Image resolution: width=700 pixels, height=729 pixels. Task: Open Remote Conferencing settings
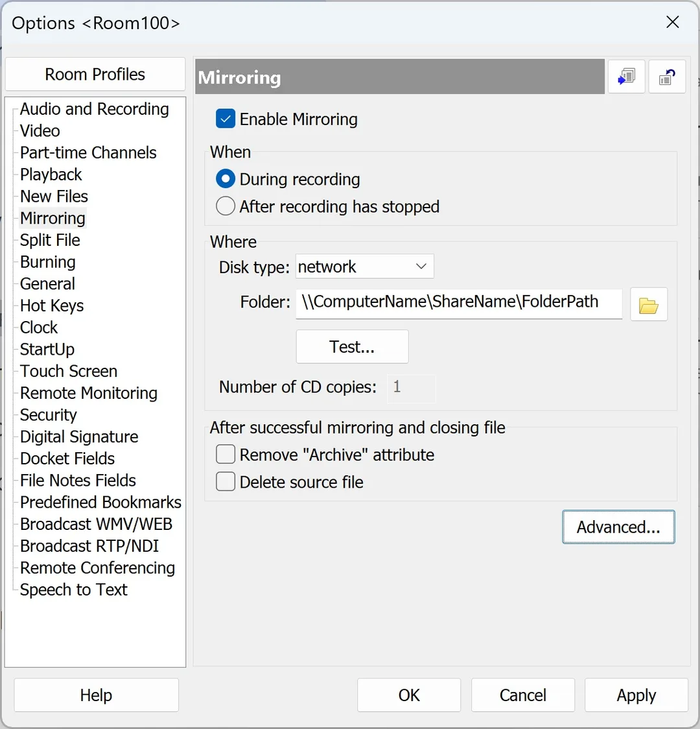pyautogui.click(x=97, y=568)
